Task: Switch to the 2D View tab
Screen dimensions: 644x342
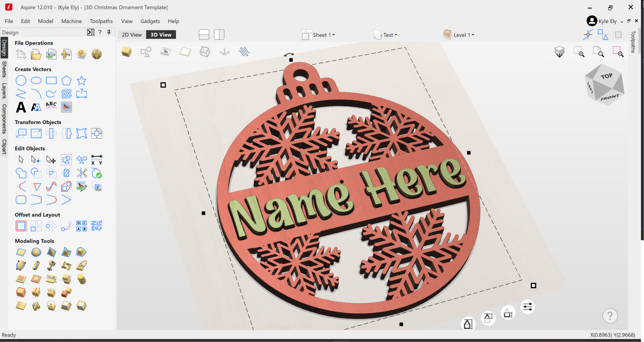Action: [132, 35]
